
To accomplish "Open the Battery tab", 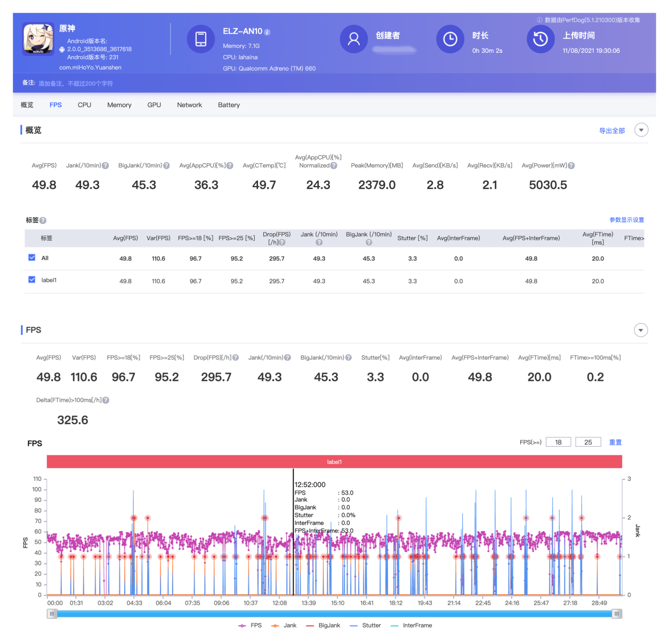I will (229, 105).
